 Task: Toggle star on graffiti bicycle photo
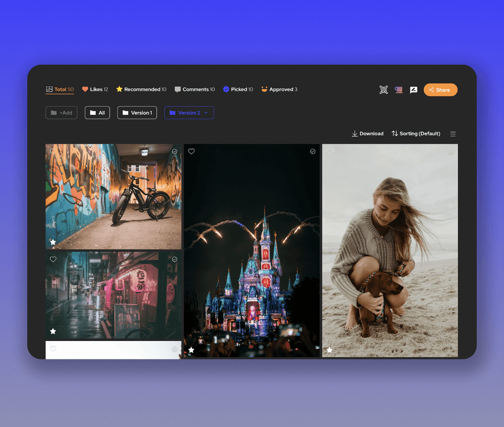coord(53,242)
